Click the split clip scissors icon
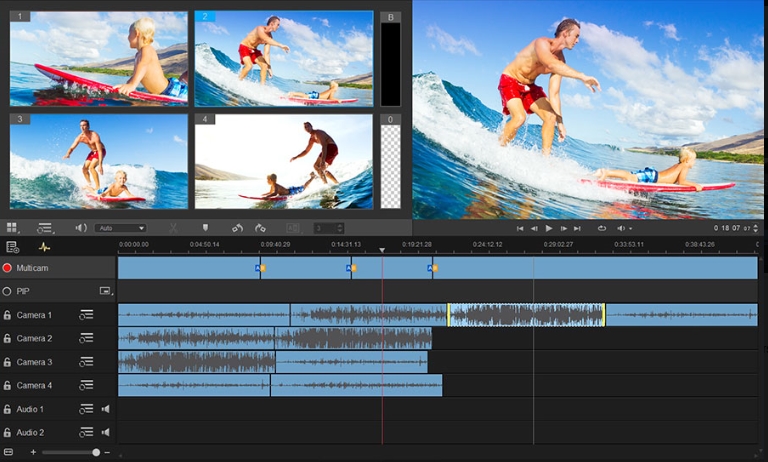The height and width of the screenshot is (462, 768). point(173,228)
